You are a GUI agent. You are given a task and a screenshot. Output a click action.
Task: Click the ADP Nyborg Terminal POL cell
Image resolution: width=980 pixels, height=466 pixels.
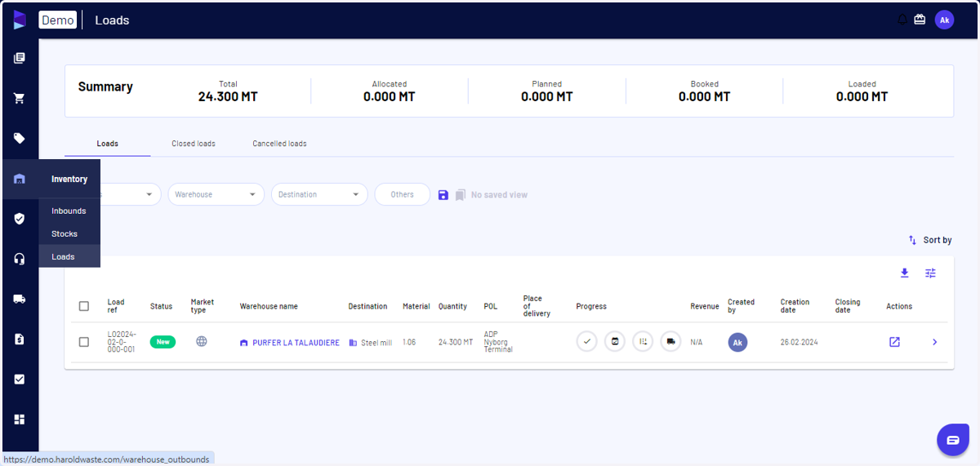pyautogui.click(x=498, y=342)
